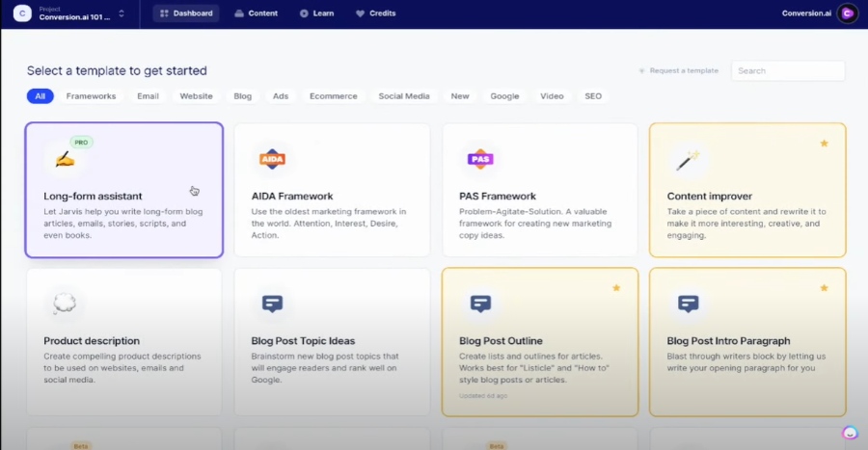Viewport: 868px width, 450px height.
Task: Click the project avatar letter C
Action: 22,13
